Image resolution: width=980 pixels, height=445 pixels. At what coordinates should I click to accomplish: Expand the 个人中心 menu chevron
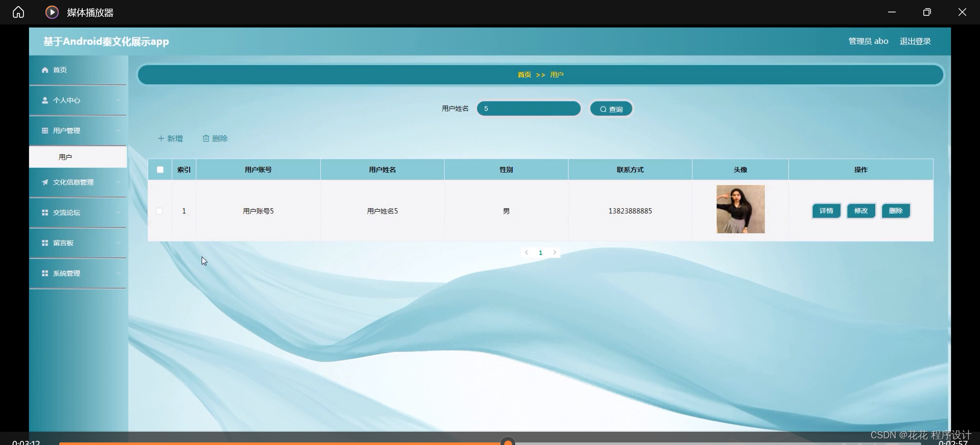tap(118, 101)
